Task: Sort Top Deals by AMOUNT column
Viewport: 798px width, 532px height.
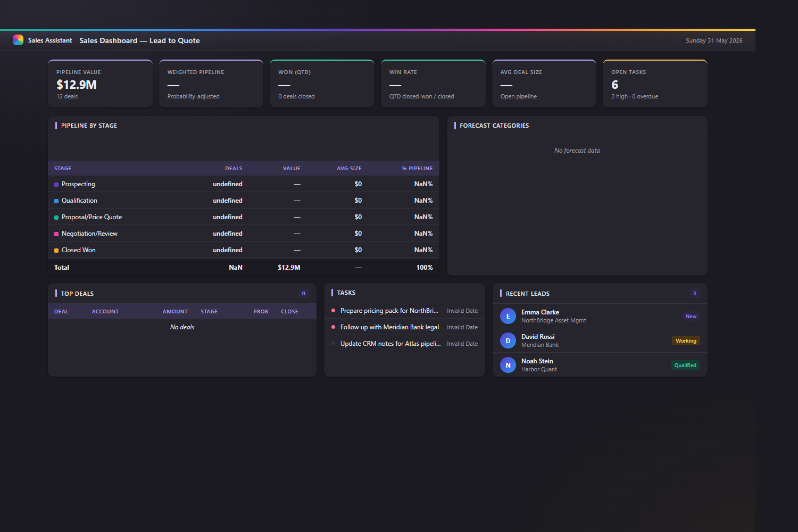Action: (x=175, y=311)
